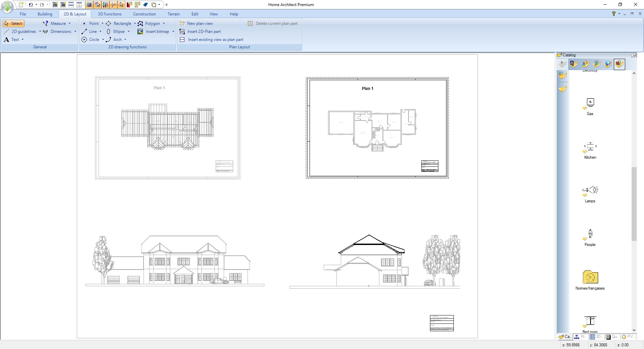Toggle the grid display in the toolbar
Viewport: 644px width, 349px height.
tap(89, 5)
